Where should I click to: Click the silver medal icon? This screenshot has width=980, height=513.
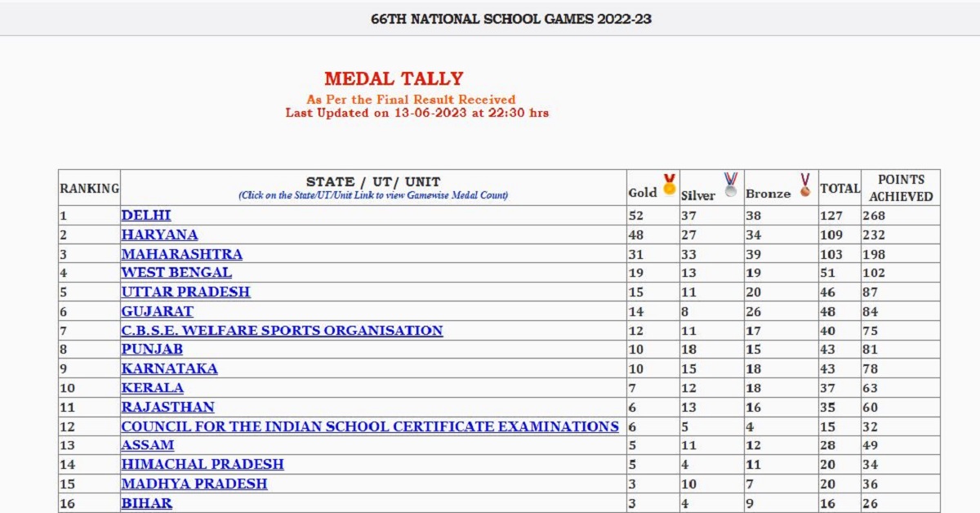pyautogui.click(x=730, y=185)
